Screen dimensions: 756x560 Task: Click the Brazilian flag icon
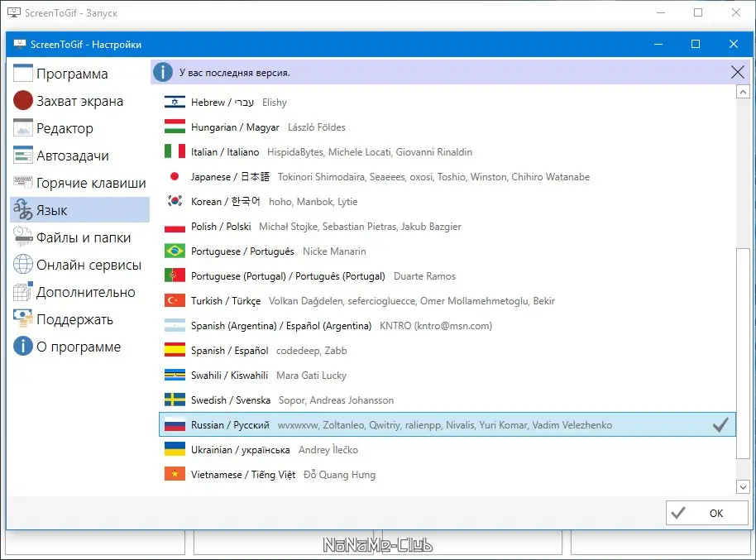[x=175, y=251]
